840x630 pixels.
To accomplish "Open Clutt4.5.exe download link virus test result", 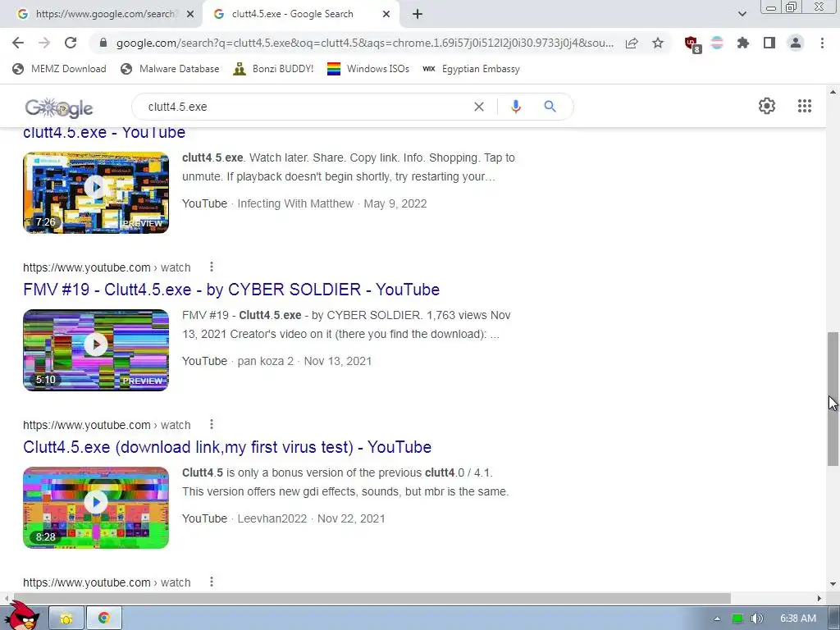I will pos(227,447).
